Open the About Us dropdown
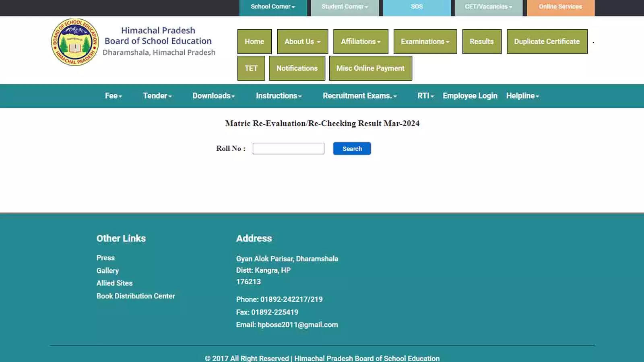 [302, 41]
